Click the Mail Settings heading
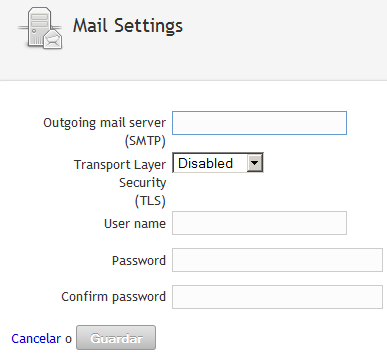The image size is (387, 360). (128, 26)
